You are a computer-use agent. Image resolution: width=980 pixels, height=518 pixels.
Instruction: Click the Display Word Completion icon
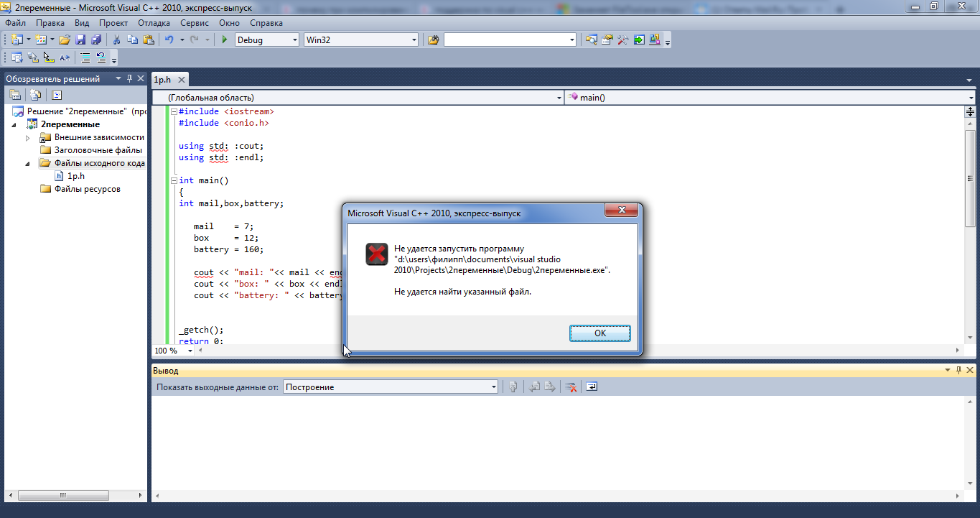tap(65, 58)
